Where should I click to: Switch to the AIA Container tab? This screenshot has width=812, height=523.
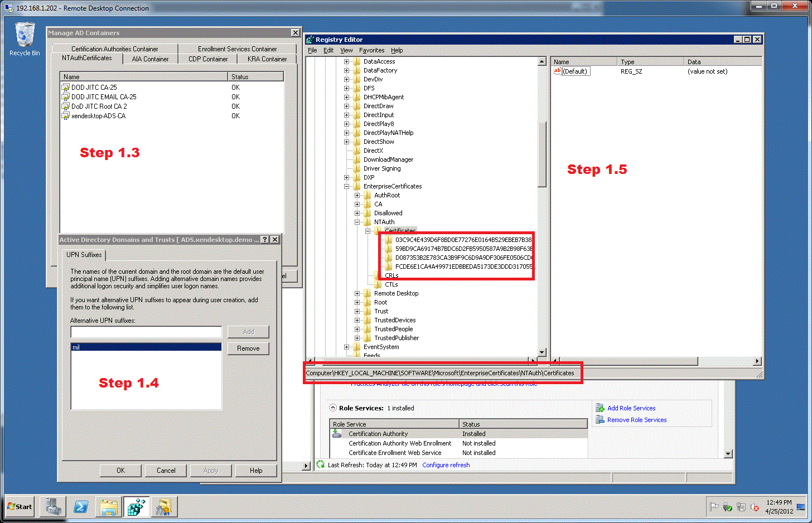(150, 59)
